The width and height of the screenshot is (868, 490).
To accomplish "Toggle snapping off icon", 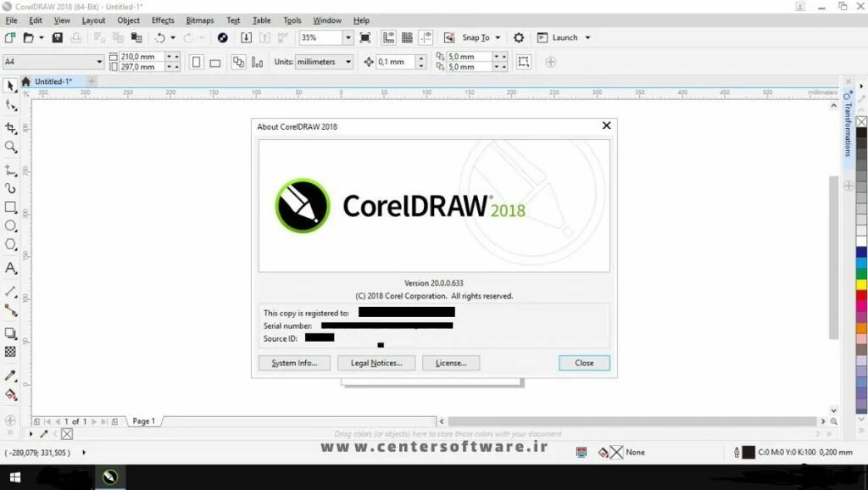I will tap(449, 37).
